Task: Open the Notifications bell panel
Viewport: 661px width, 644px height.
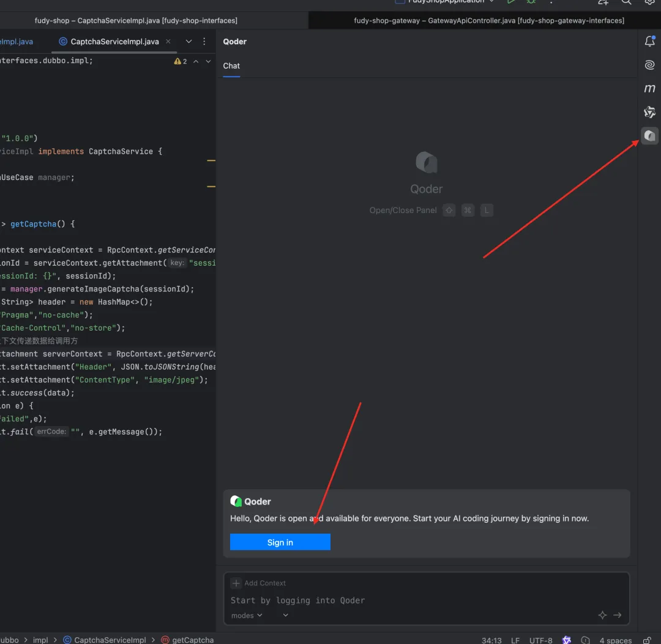Action: (649, 41)
